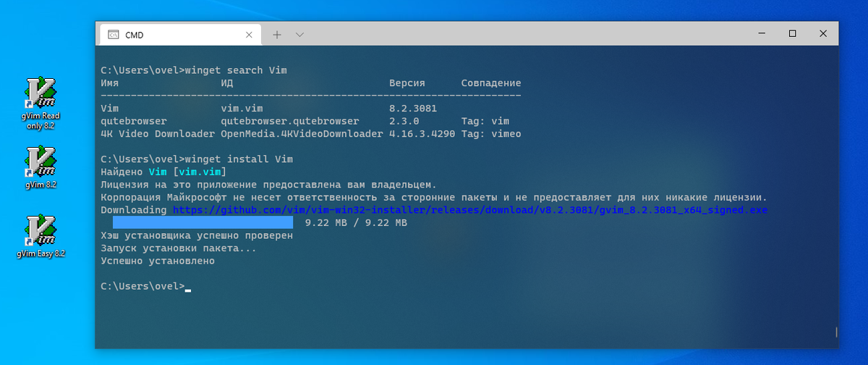Click the download progress bar
868x365 pixels.
coord(203,222)
